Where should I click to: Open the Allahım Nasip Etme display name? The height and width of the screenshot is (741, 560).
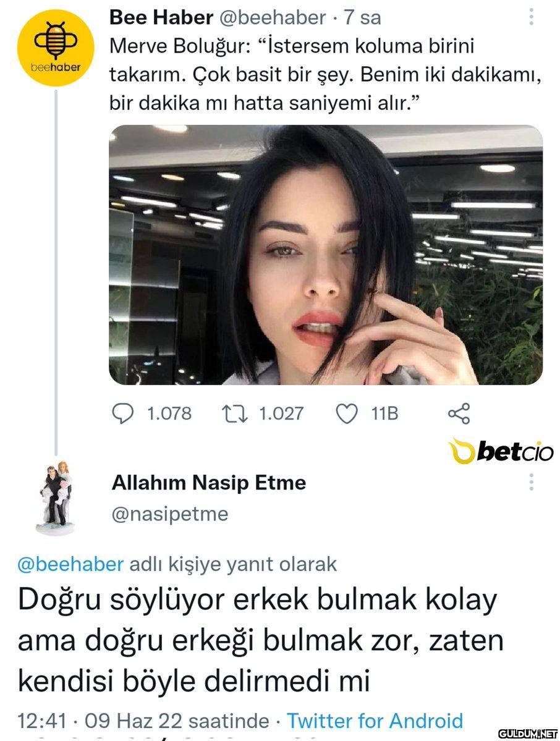[x=209, y=483]
